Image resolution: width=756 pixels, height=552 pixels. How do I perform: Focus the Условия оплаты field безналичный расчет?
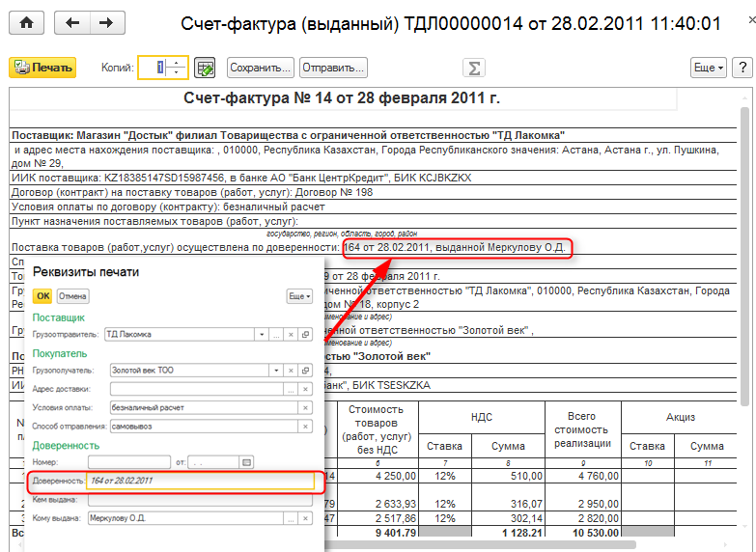tap(204, 408)
